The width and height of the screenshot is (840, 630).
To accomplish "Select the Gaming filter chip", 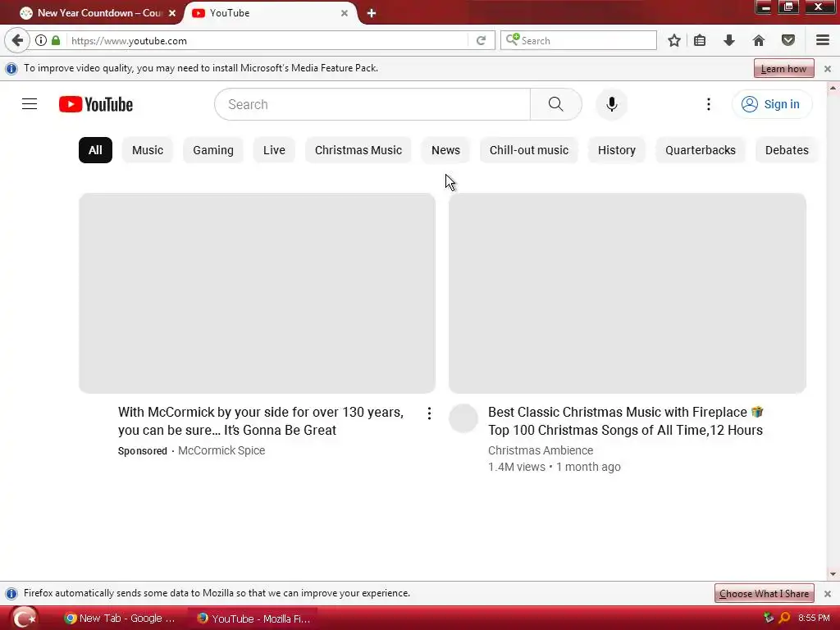I will pyautogui.click(x=213, y=150).
